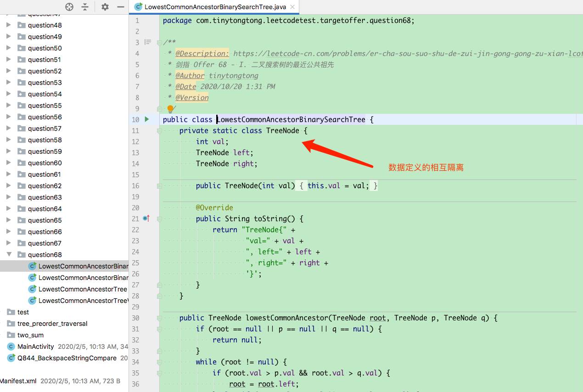This screenshot has width=583, height=392.
Task: Click the Java class icon in editor tab
Action: point(138,7)
